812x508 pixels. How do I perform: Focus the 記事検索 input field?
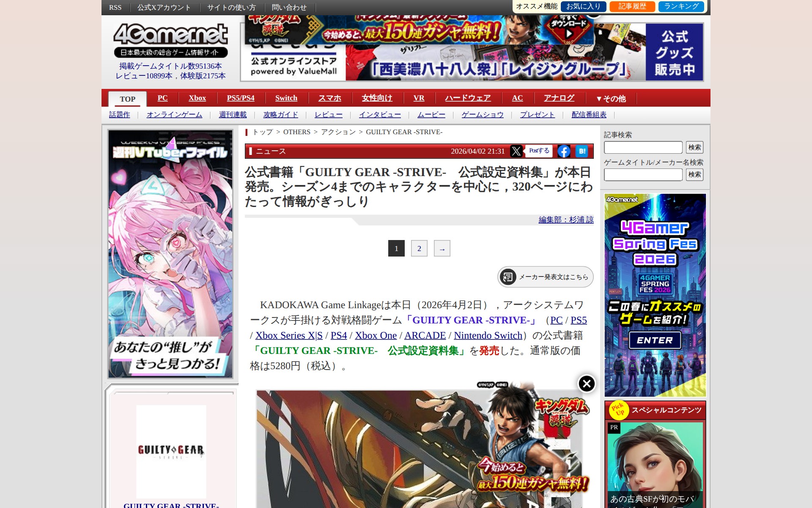(x=643, y=147)
